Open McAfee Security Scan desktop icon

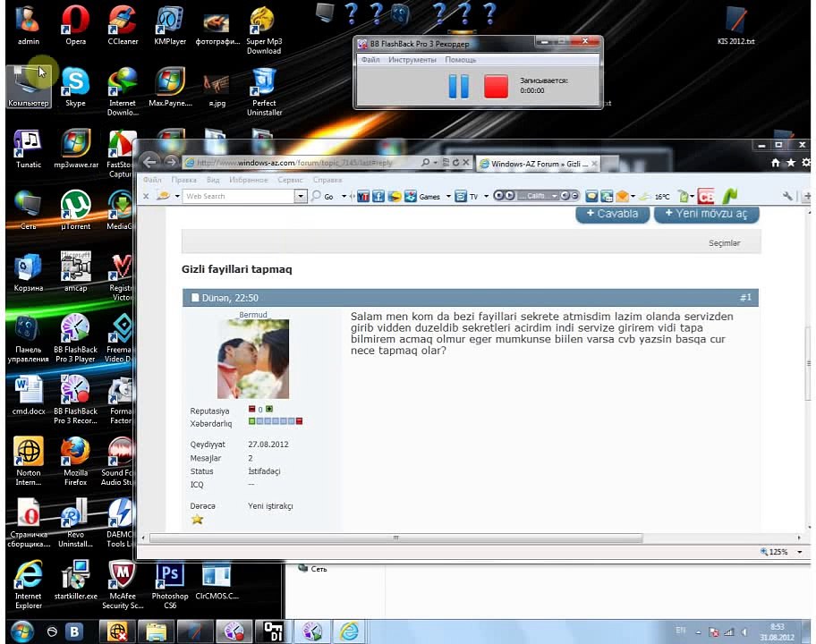123,585
